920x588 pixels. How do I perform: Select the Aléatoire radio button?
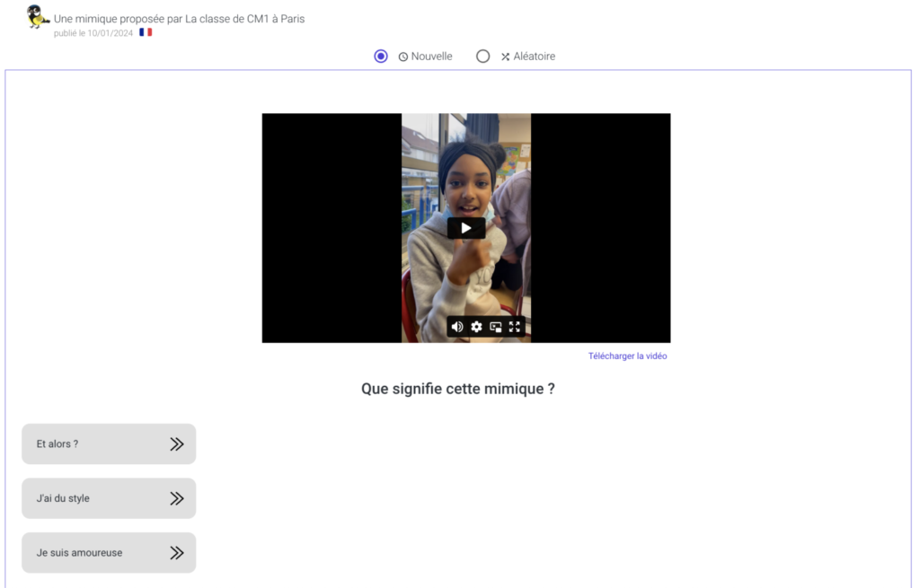coord(483,57)
